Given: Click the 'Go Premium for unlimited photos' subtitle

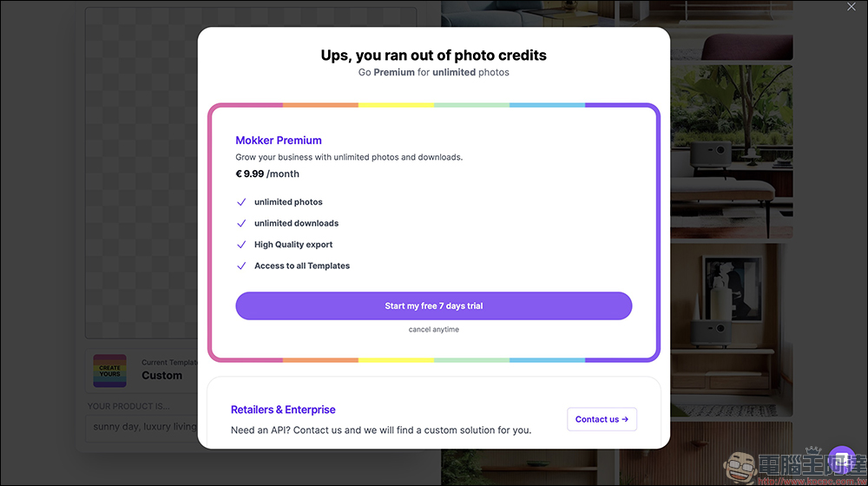Looking at the screenshot, I should pos(433,72).
